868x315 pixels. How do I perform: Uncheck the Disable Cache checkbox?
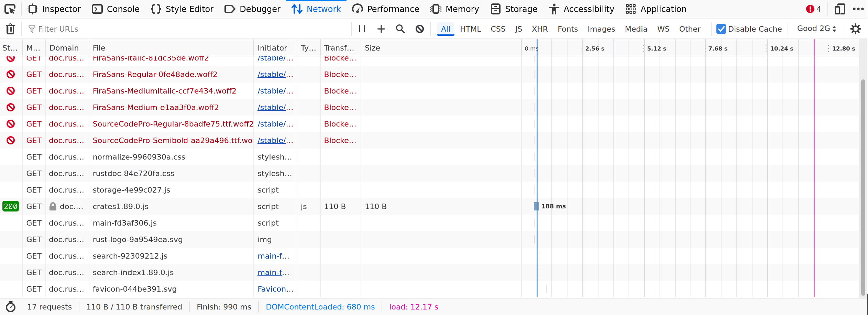(721, 29)
